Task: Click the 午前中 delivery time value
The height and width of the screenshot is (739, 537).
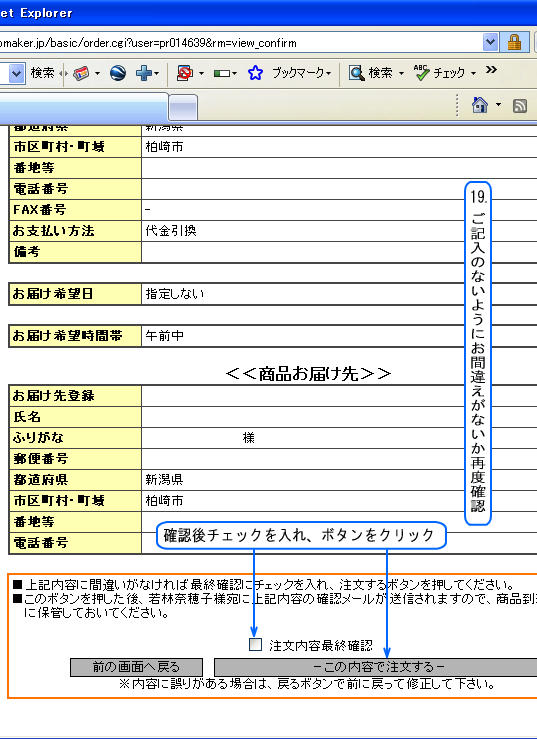Action: point(165,336)
